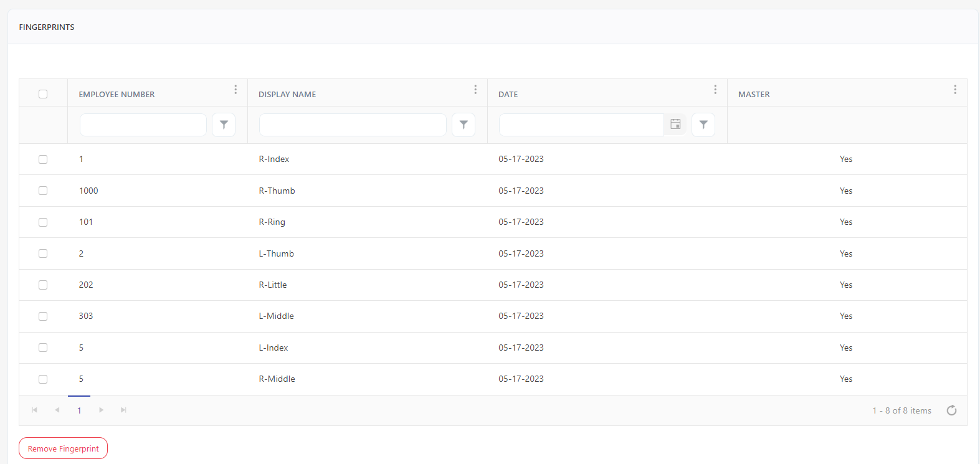
Task: Select page 1 in the pager
Action: click(x=79, y=410)
